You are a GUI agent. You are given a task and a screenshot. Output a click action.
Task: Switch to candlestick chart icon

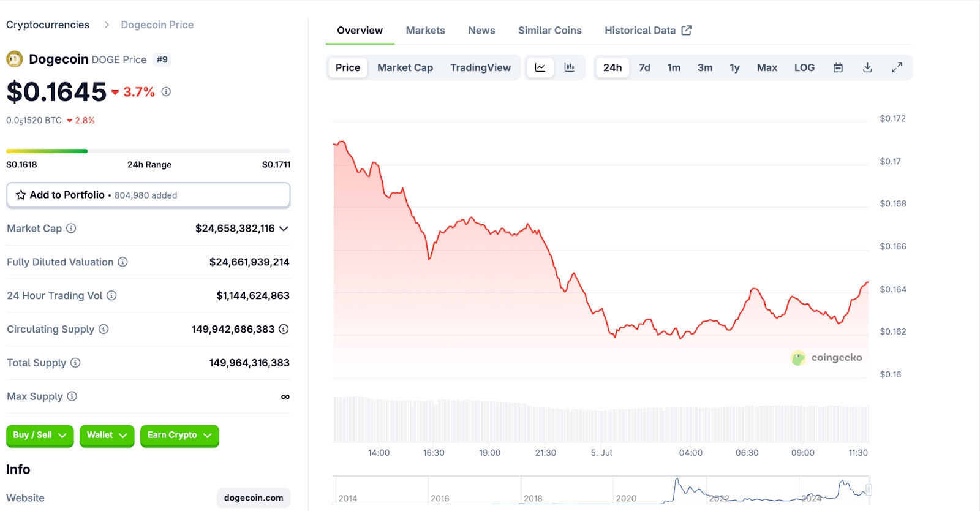[569, 67]
